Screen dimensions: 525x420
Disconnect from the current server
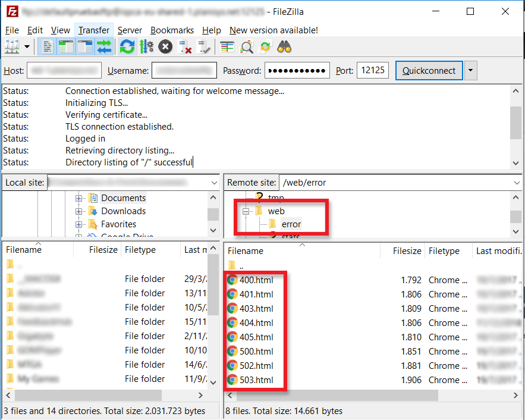(184, 47)
